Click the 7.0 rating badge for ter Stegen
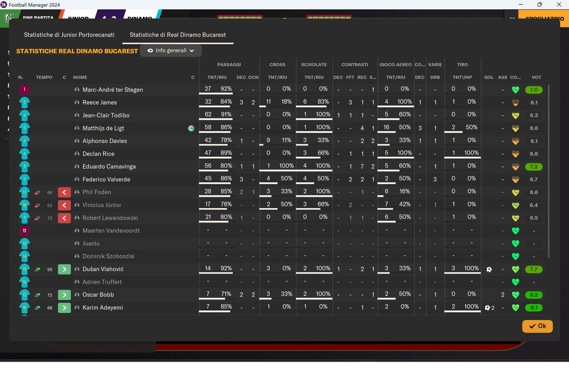Viewport: 569px width, 392px height. point(533,90)
